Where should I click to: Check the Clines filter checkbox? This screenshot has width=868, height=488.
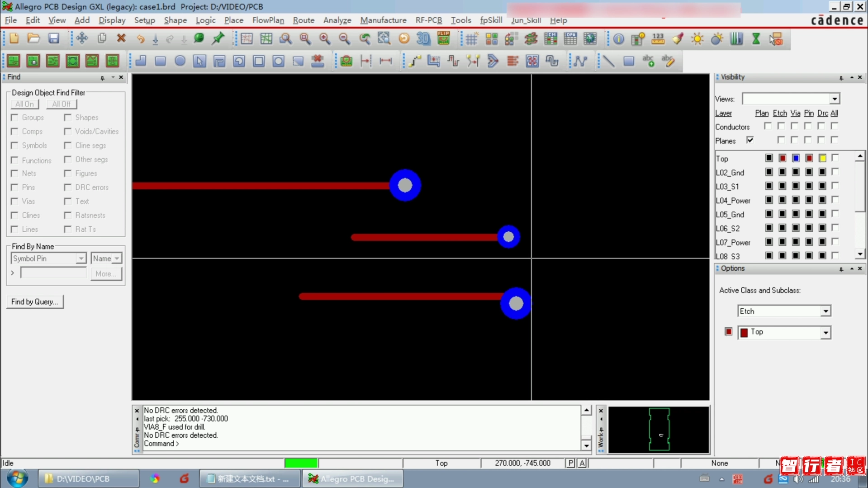tap(15, 215)
